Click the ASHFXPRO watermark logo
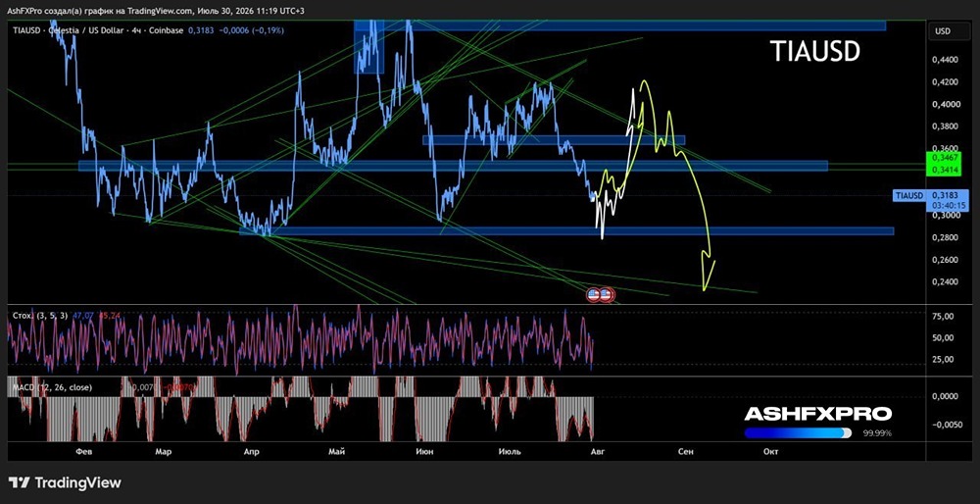The height and width of the screenshot is (504, 980). [x=817, y=414]
